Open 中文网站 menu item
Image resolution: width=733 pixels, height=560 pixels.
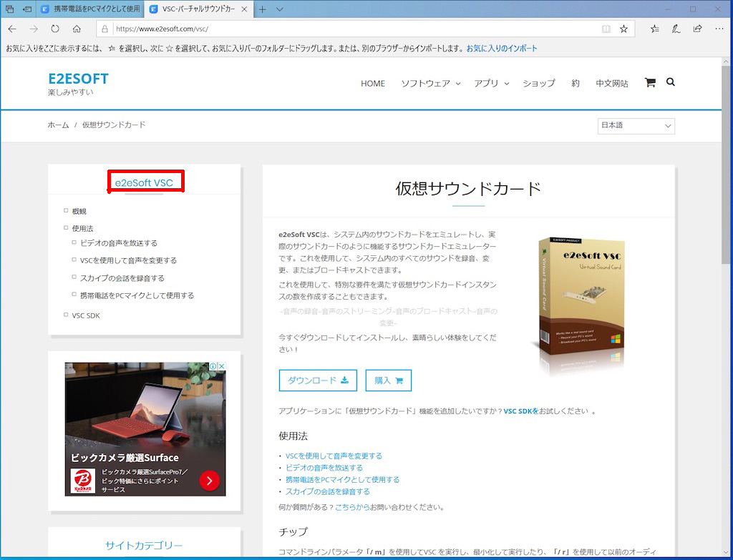611,83
